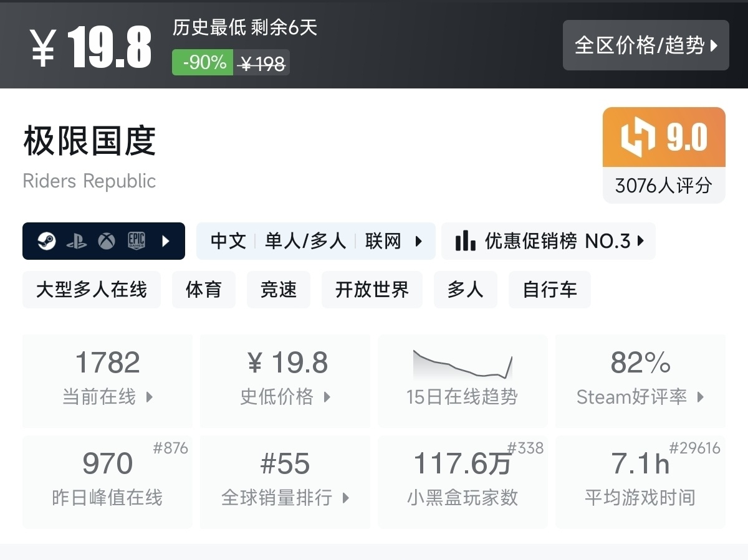Image resolution: width=748 pixels, height=560 pixels.
Task: Tap the 开放世界 tag
Action: [372, 290]
